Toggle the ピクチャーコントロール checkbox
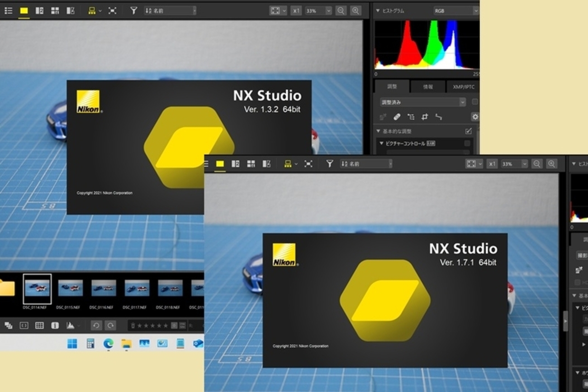 tap(467, 143)
